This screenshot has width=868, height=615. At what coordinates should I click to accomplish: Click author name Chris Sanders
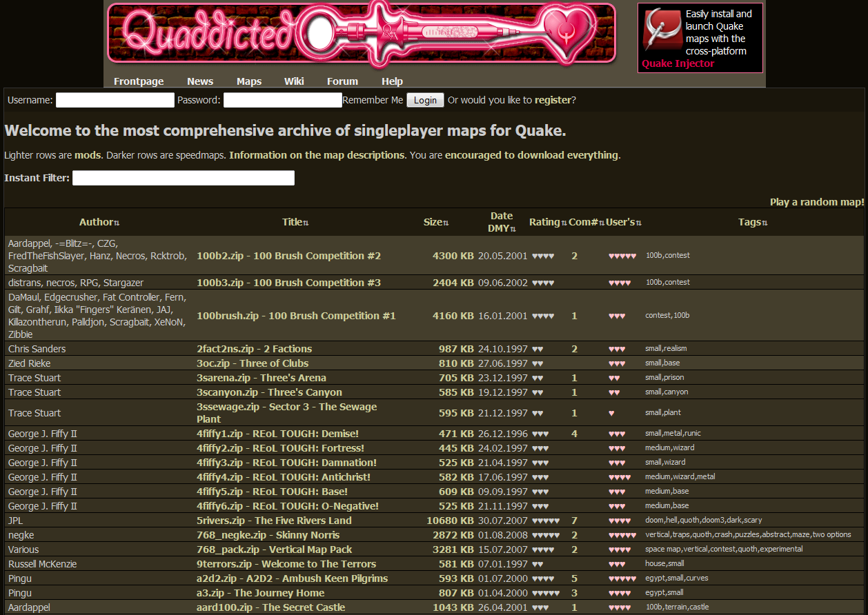(x=37, y=349)
